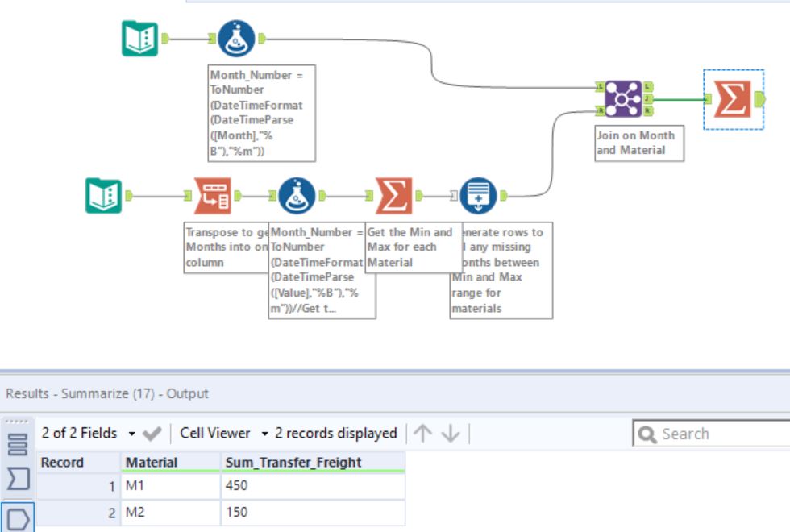Click the up arrow to go to previous record
The width and height of the screenshot is (790, 532).
pyautogui.click(x=422, y=434)
